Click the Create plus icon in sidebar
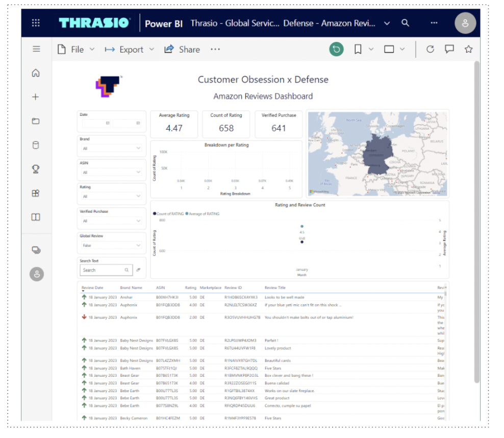504x438 pixels. click(36, 97)
